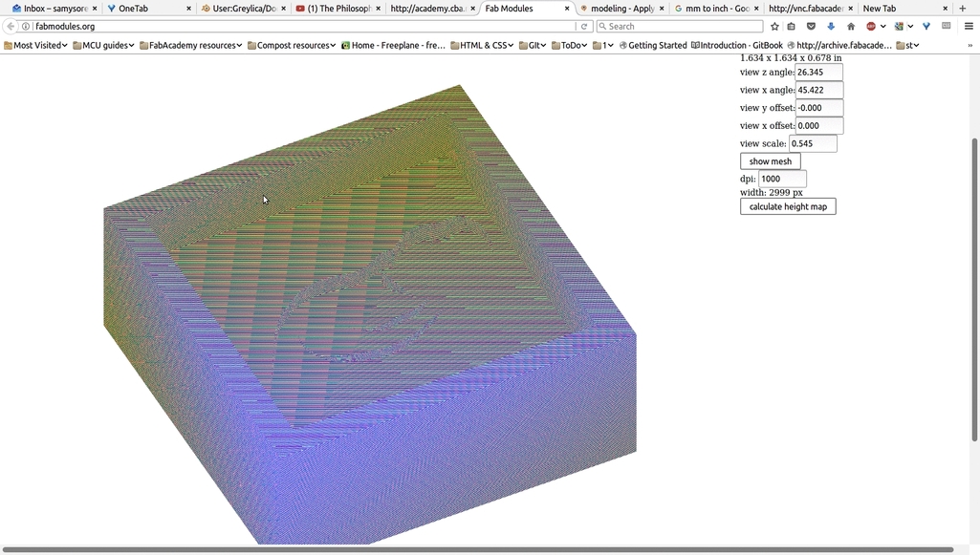
Task: Edit the view x offset field
Action: pos(818,125)
